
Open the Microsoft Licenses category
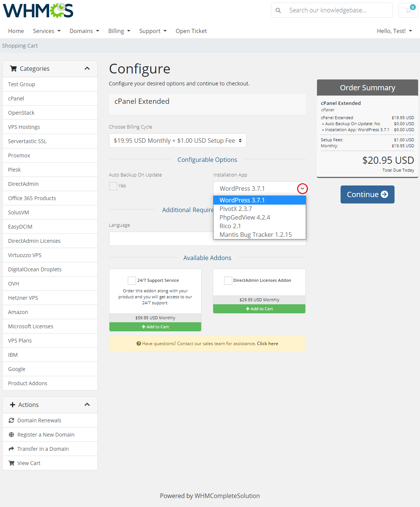tap(50, 326)
